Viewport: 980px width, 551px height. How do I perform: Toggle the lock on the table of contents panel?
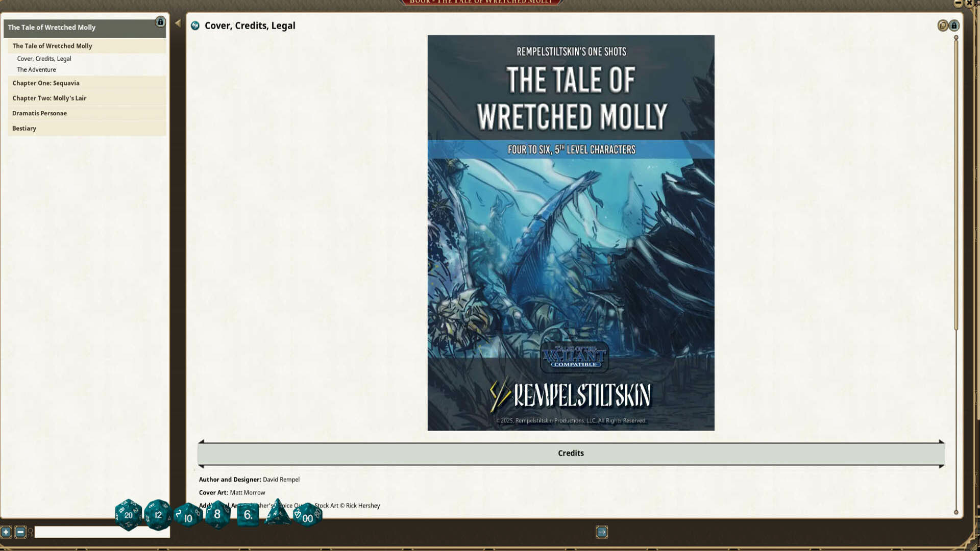coord(160,22)
